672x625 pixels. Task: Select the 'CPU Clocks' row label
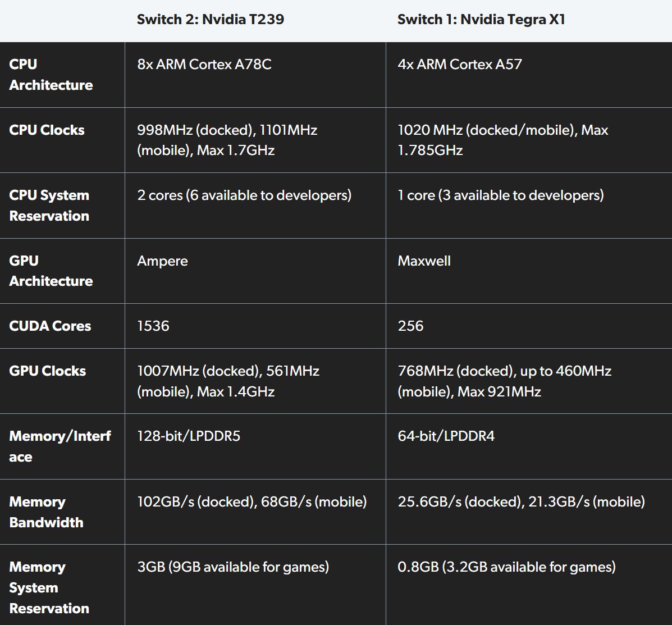(x=47, y=130)
